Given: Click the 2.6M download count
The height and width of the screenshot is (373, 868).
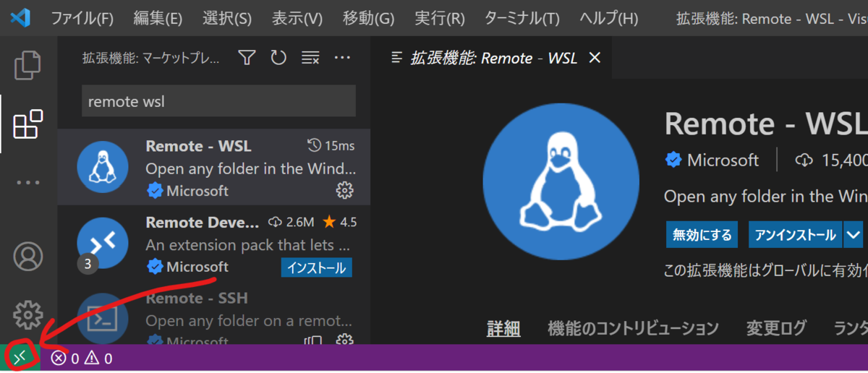Looking at the screenshot, I should (291, 221).
